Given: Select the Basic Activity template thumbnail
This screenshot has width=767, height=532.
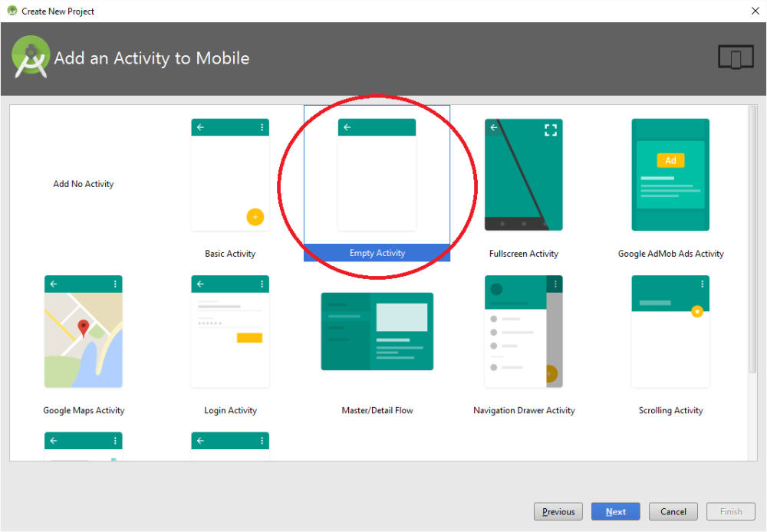Looking at the screenshot, I should [230, 175].
